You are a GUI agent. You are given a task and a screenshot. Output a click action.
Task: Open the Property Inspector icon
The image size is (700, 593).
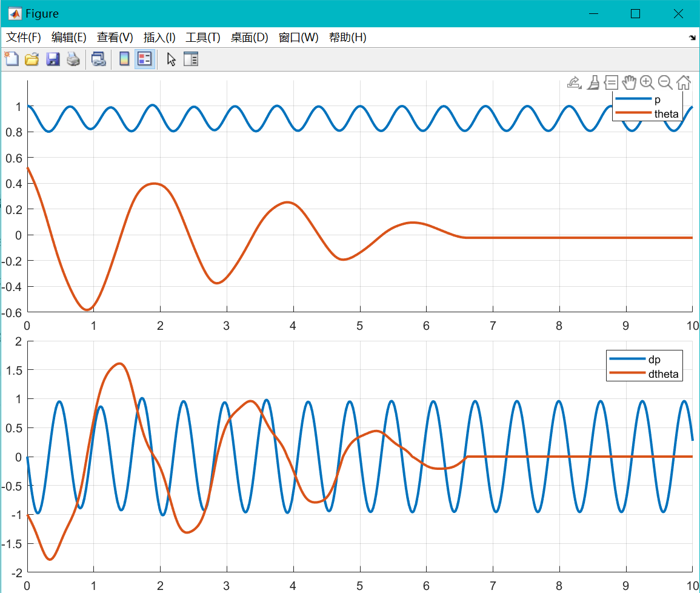[x=191, y=59]
